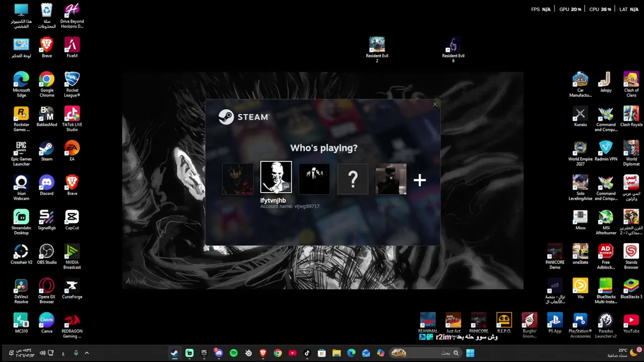Open the volume control in tray
Viewport: 644px width, 362px height.
click(43, 353)
